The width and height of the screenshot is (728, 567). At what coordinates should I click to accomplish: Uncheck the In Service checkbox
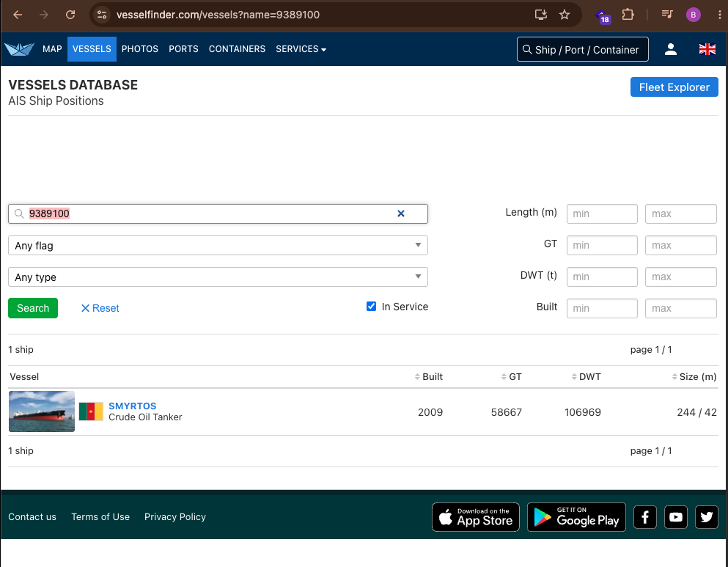(372, 307)
